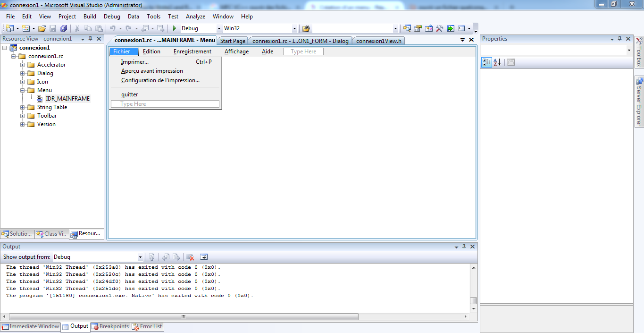Open the Find combo box dropdown
Screen dimensions: 644x333
coord(396,29)
